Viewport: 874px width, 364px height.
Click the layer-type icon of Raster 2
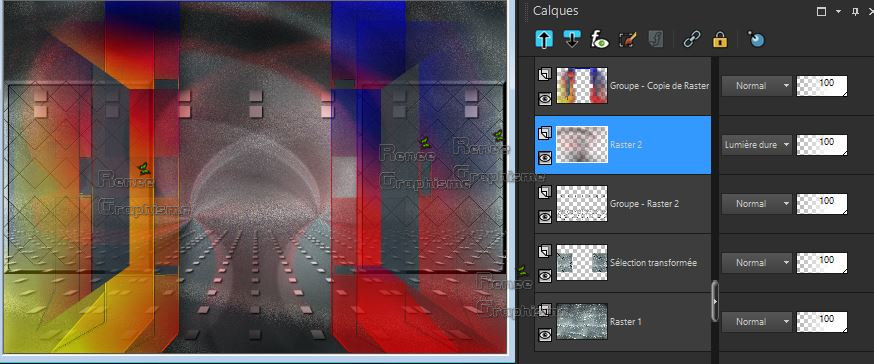[x=545, y=133]
